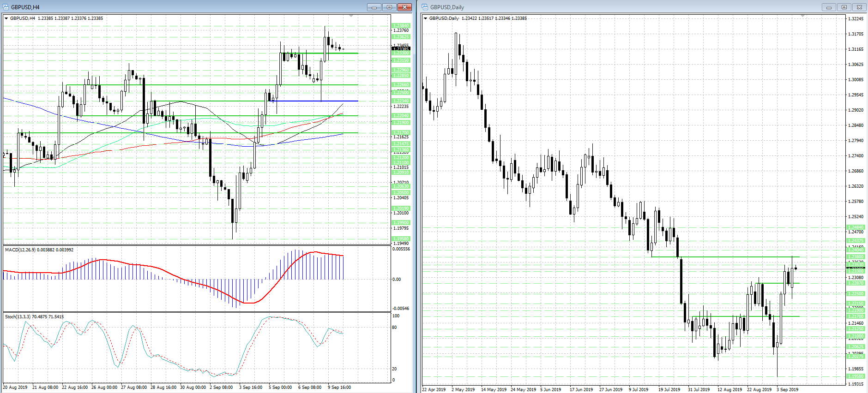
Task: Expand the one-click trading arrow on Daily chart
Action: coord(425,18)
